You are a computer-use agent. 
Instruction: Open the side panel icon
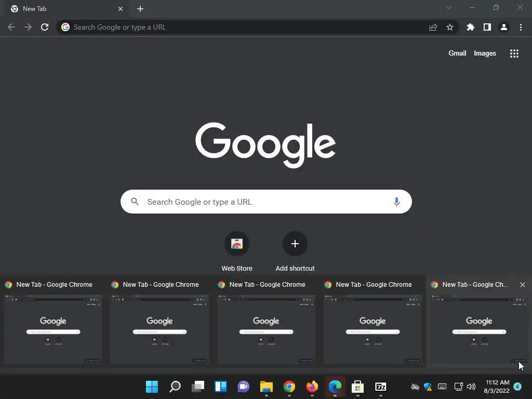487,27
